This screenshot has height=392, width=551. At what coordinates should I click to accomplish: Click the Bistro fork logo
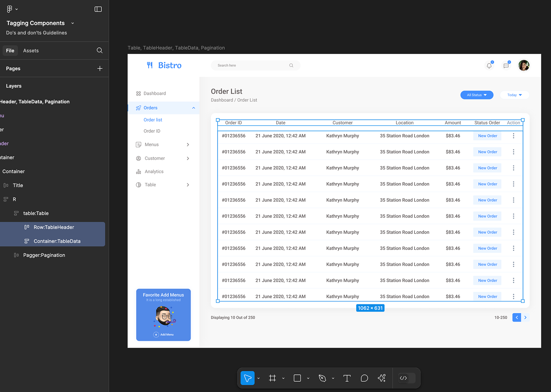(x=150, y=65)
